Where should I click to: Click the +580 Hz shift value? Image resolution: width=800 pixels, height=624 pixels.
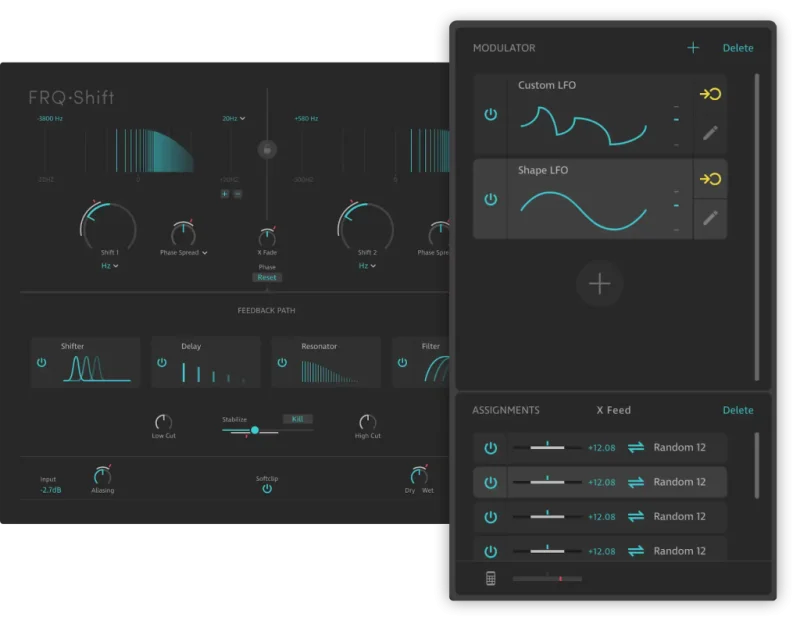tap(306, 118)
